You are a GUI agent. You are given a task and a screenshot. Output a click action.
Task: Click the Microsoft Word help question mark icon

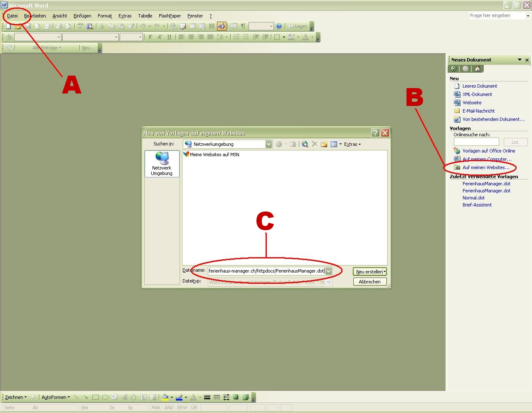(279, 26)
